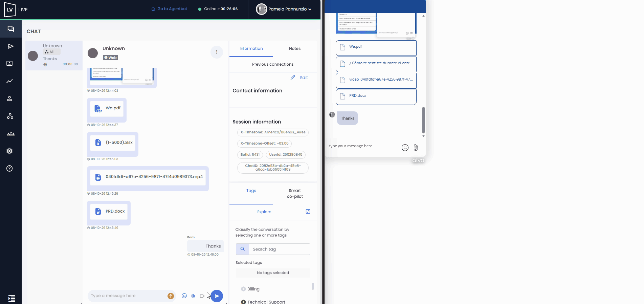Viewport: 644px width, 304px height.
Task: Open the settings gear in sidebar
Action: click(x=9, y=151)
